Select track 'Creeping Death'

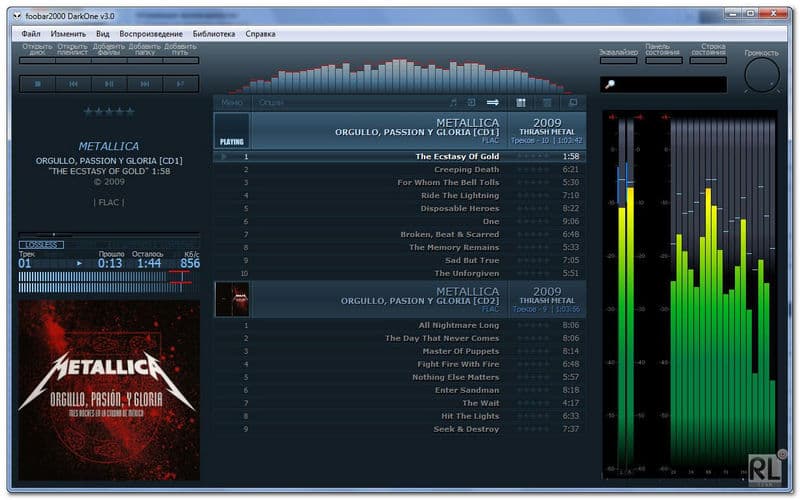[x=399, y=169]
